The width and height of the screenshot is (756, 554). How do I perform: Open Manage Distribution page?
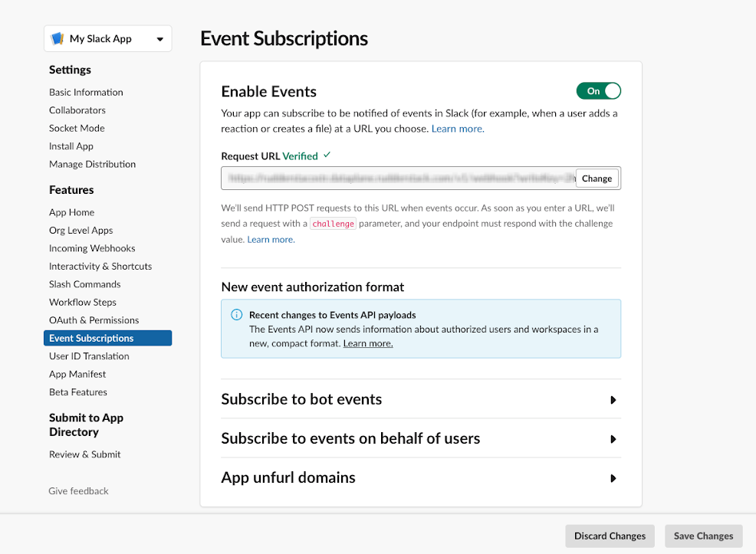pos(92,164)
